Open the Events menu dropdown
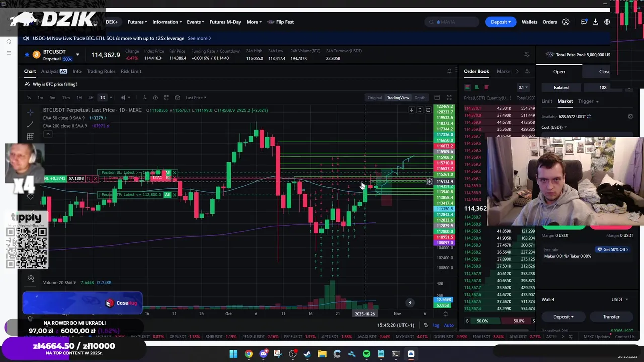The image size is (644, 362). tap(195, 22)
